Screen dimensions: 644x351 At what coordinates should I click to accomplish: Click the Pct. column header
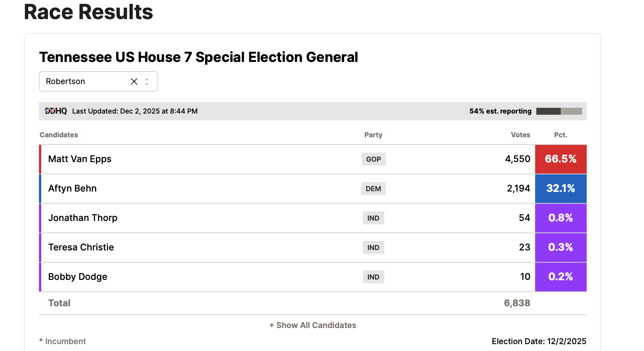560,135
